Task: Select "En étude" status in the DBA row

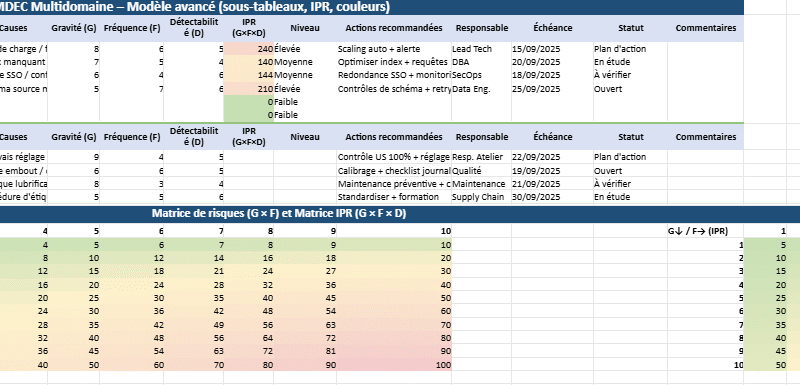Action: (x=631, y=62)
